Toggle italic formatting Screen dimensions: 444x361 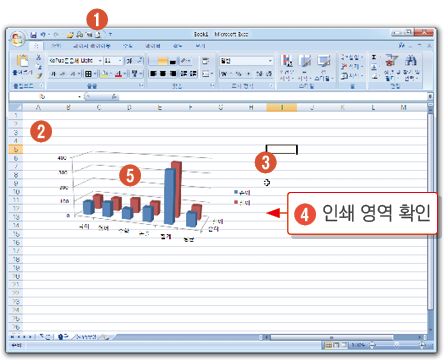click(x=63, y=74)
